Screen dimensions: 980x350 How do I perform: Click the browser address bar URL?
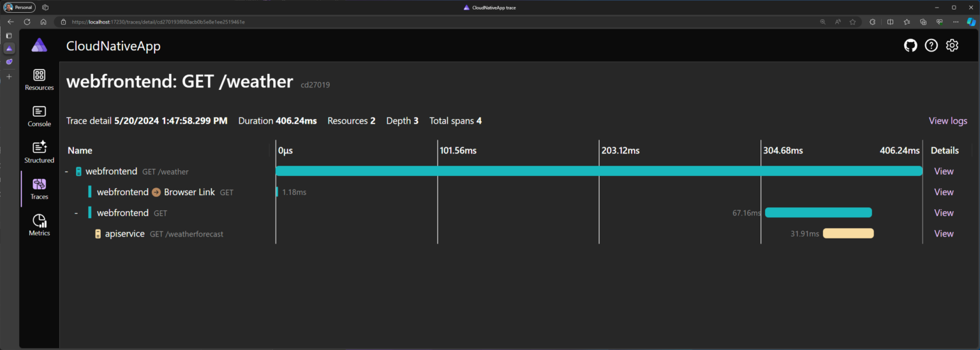point(158,22)
